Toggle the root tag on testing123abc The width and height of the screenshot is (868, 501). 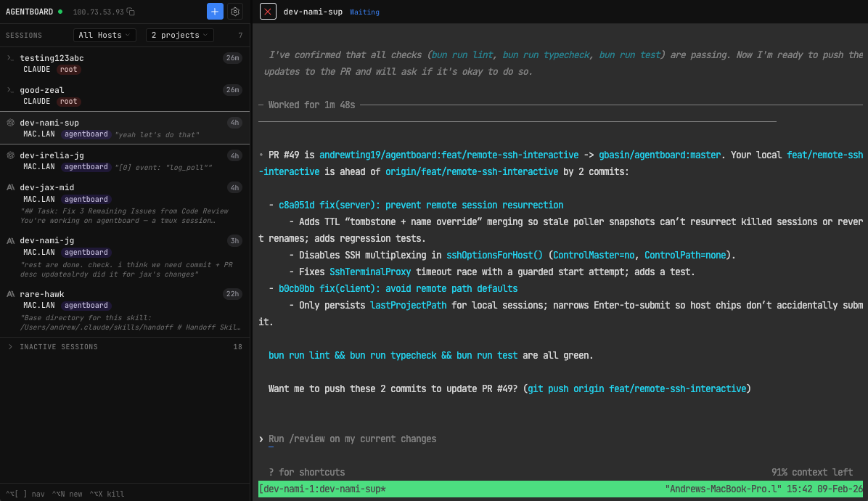click(x=68, y=69)
